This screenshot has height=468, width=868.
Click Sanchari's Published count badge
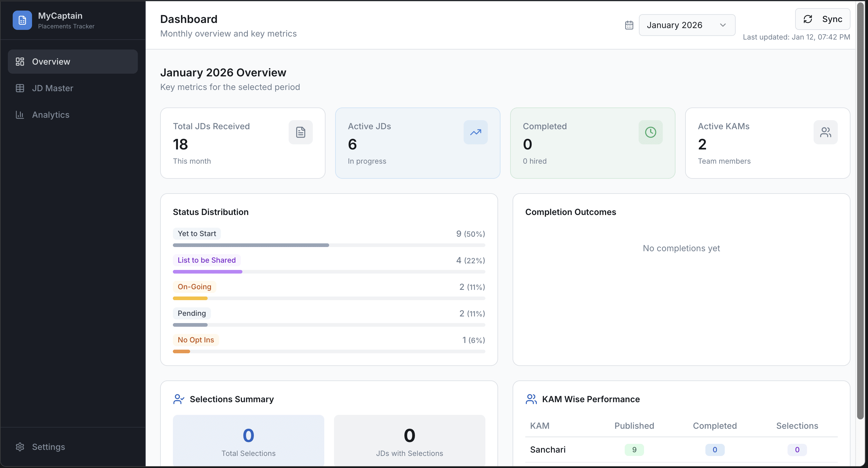[634, 450]
